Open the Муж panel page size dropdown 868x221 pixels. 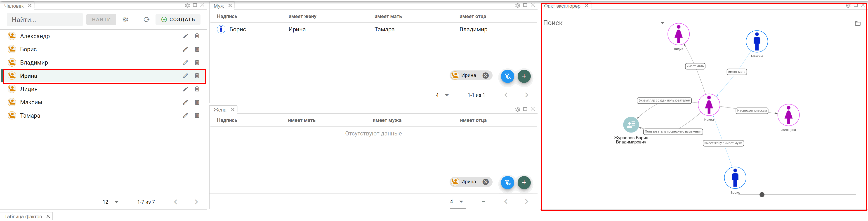[443, 95]
